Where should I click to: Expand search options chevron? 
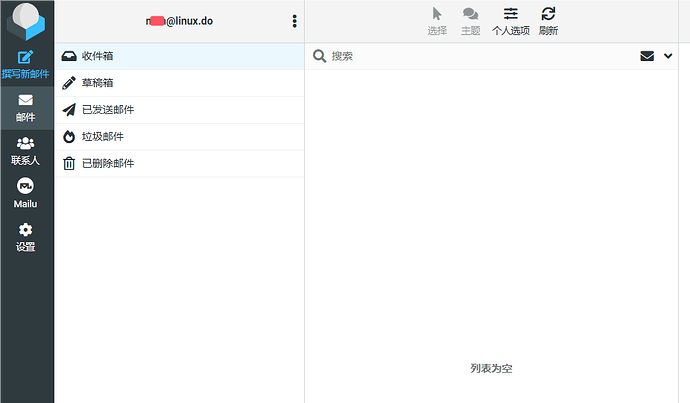(x=668, y=56)
